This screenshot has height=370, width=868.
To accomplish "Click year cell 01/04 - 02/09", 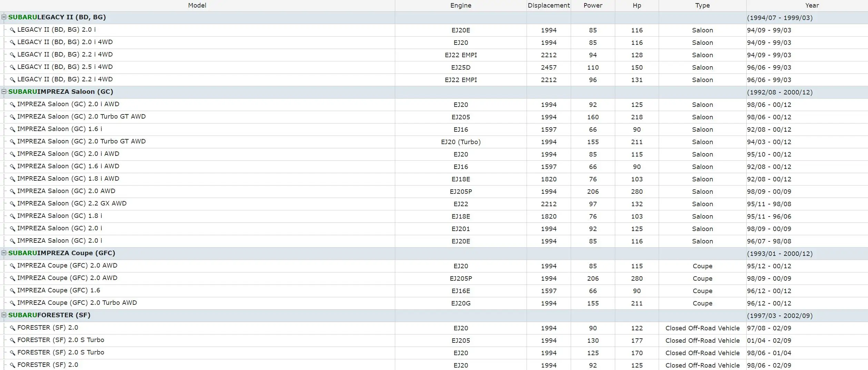I will tap(769, 341).
